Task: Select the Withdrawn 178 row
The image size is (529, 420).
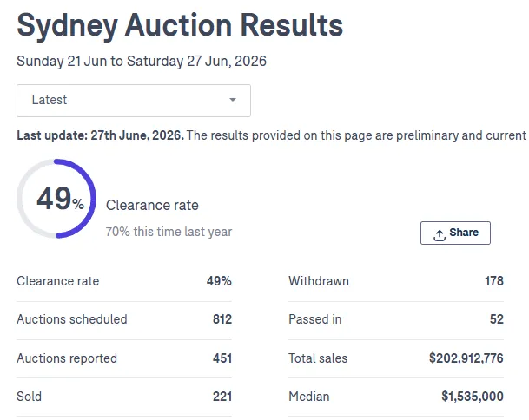Action: pyautogui.click(x=396, y=281)
